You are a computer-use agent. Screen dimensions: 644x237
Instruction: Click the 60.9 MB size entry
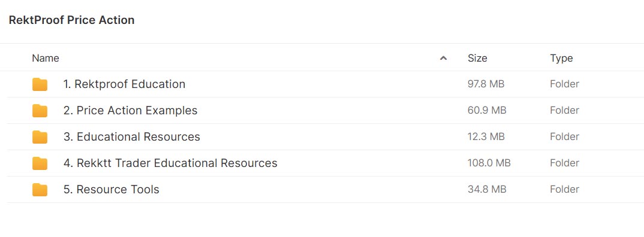click(x=487, y=110)
